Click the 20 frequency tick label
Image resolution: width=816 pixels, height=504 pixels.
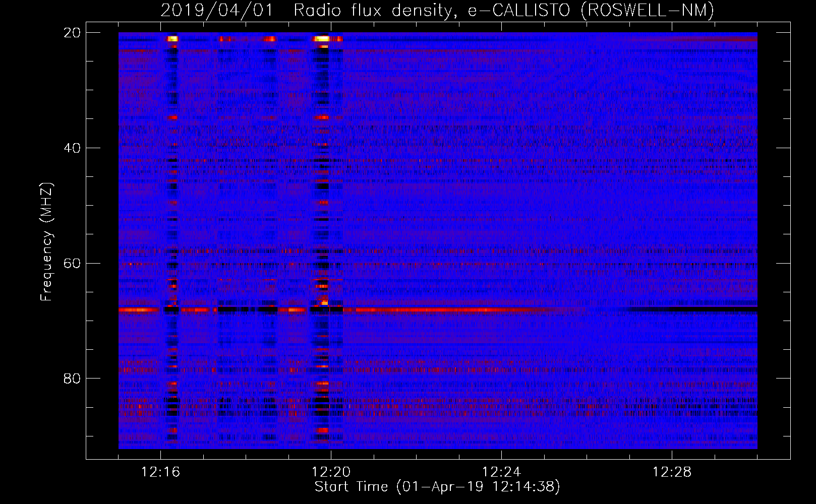coord(72,33)
